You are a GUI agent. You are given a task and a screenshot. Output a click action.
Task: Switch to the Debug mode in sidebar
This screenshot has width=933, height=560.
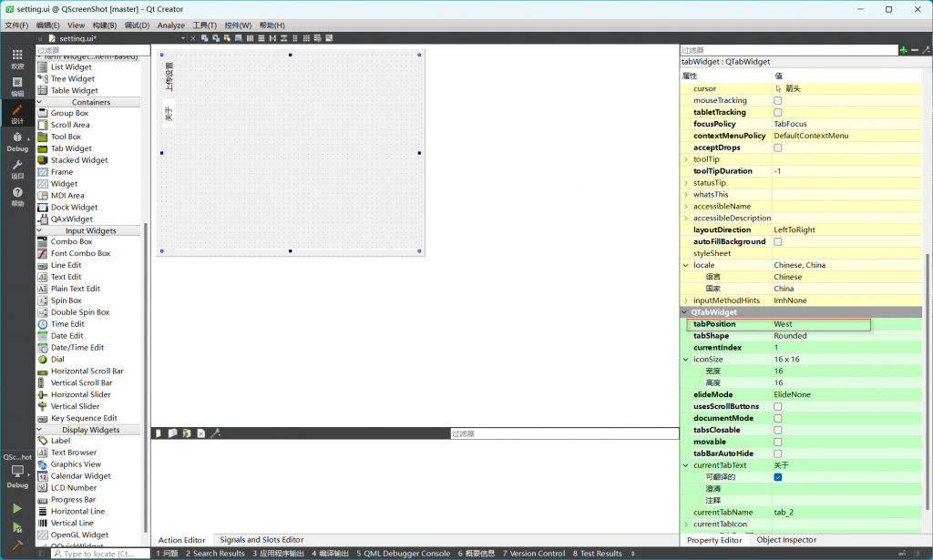tap(17, 141)
